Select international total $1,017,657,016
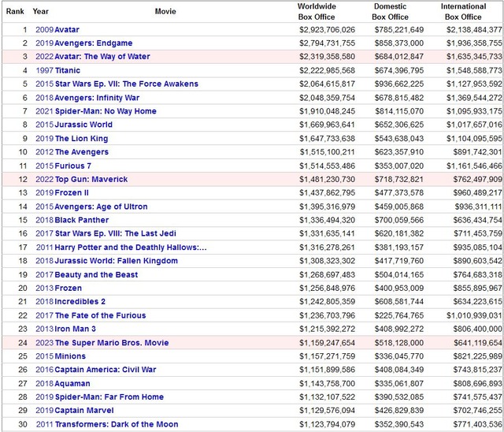Image resolution: width=504 pixels, height=432 pixels. [474, 125]
